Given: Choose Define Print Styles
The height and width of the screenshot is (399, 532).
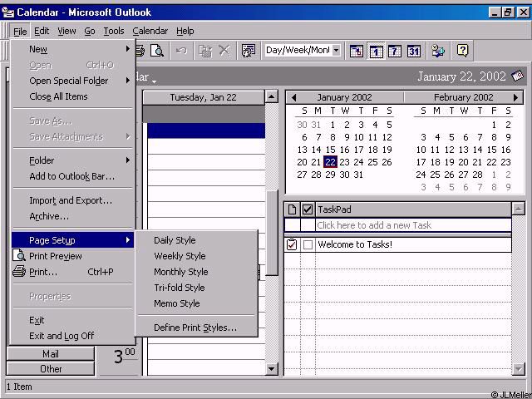Looking at the screenshot, I should coord(196,328).
